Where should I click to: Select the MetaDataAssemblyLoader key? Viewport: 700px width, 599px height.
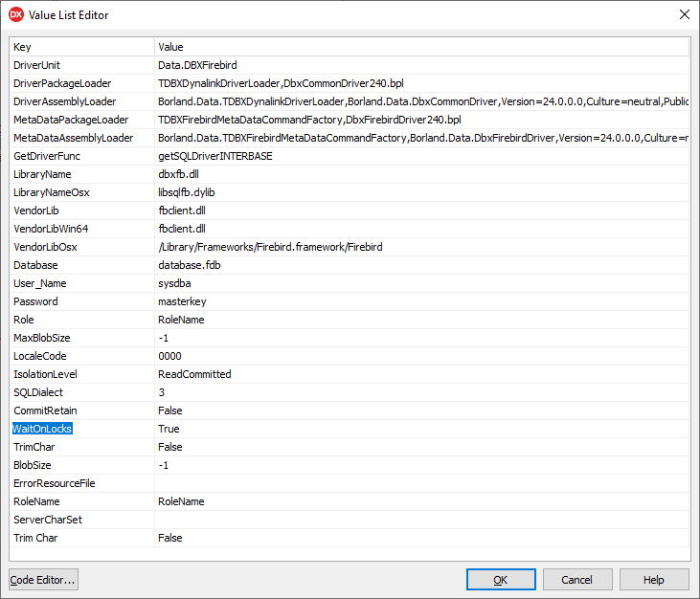pyautogui.click(x=82, y=138)
